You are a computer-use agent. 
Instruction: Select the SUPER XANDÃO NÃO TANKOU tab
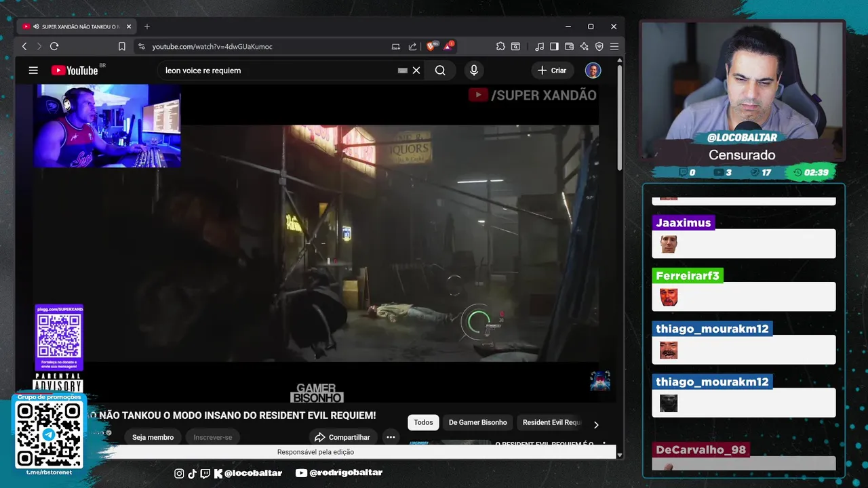77,26
